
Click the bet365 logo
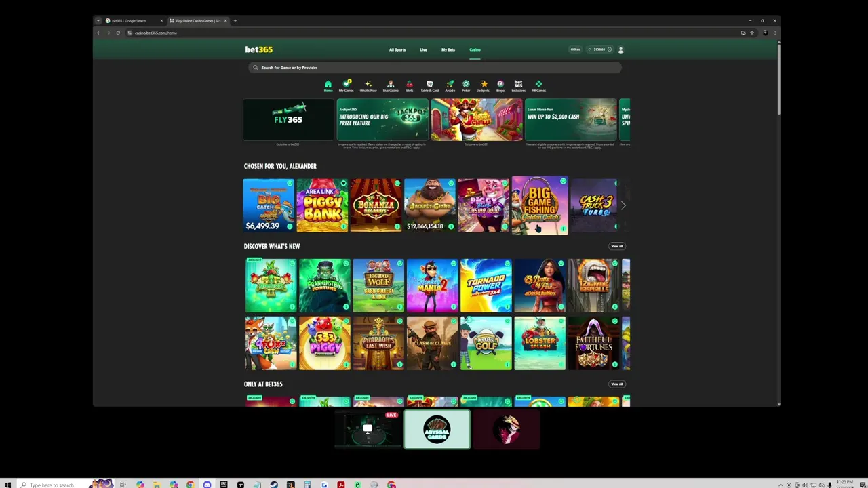coord(258,49)
